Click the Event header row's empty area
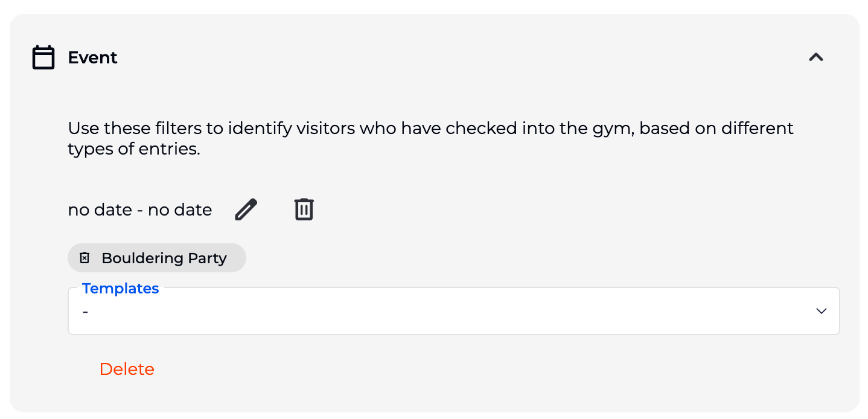This screenshot has height=419, width=868. click(x=459, y=57)
